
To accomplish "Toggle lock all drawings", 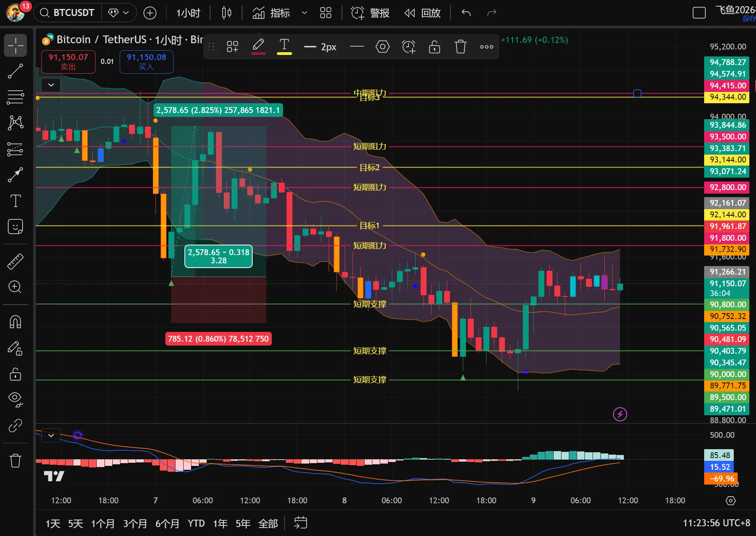I will pyautogui.click(x=15, y=374).
